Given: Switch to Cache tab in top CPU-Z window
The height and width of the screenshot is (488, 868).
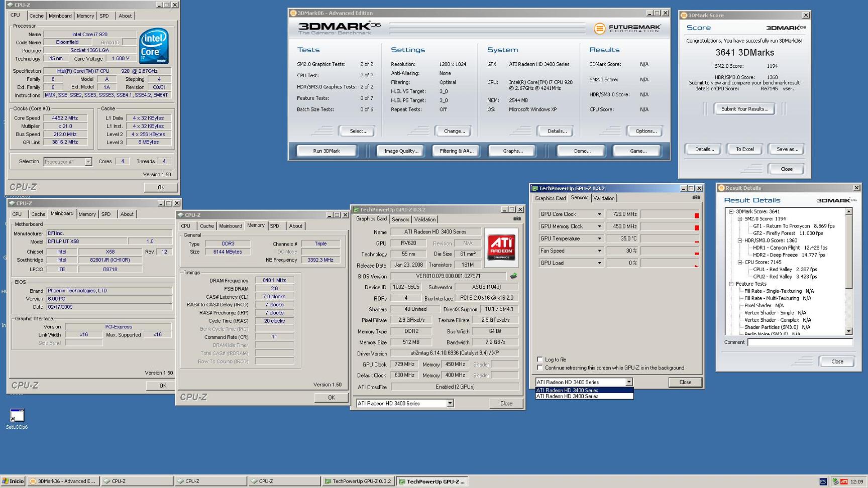Looking at the screenshot, I should [36, 16].
